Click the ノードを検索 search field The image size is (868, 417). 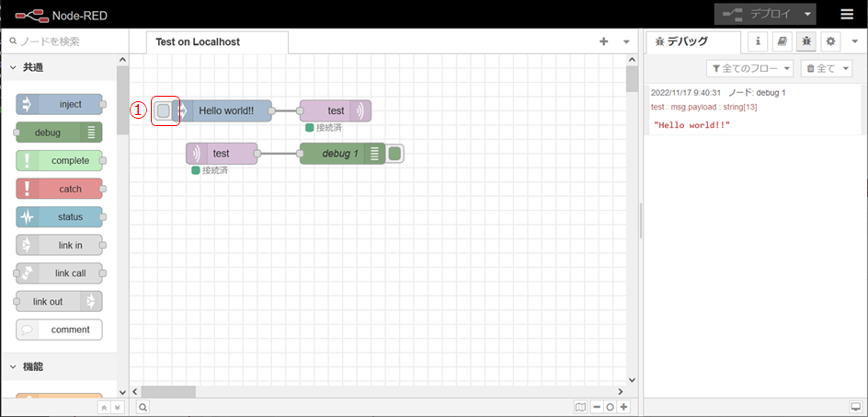[64, 41]
